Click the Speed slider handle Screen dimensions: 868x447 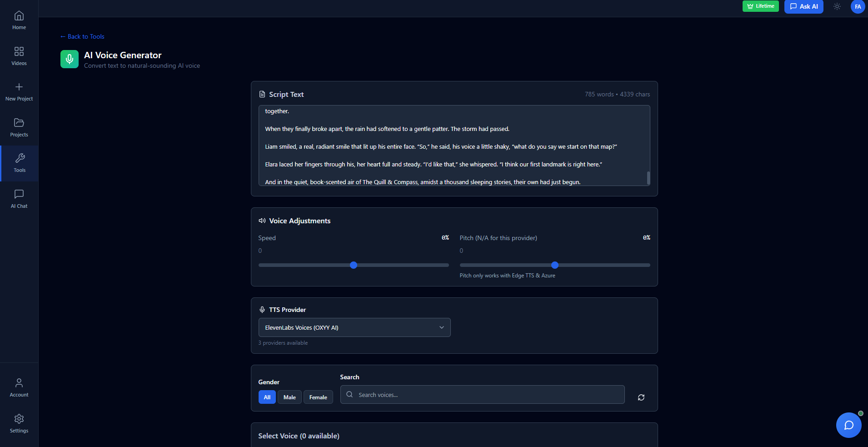(354, 265)
